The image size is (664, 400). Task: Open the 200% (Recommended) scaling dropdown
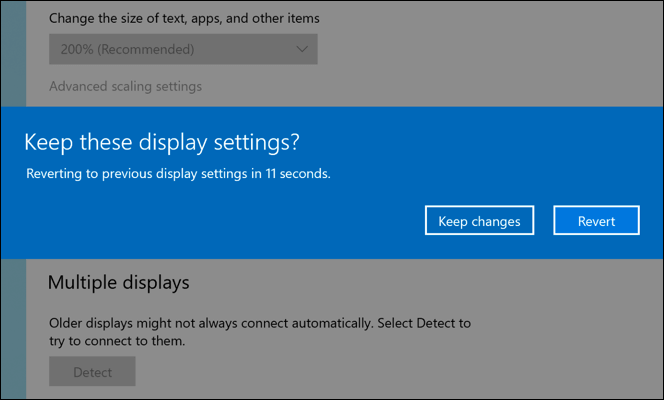click(183, 49)
